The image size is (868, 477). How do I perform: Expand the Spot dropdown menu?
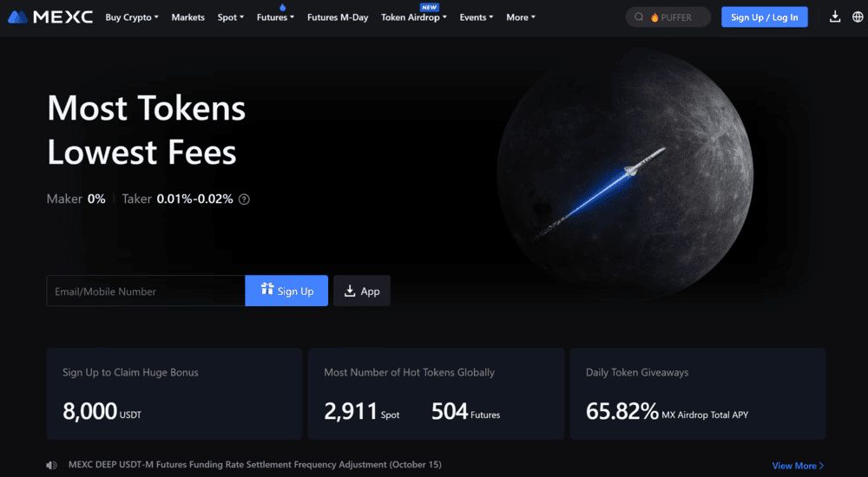(x=230, y=17)
